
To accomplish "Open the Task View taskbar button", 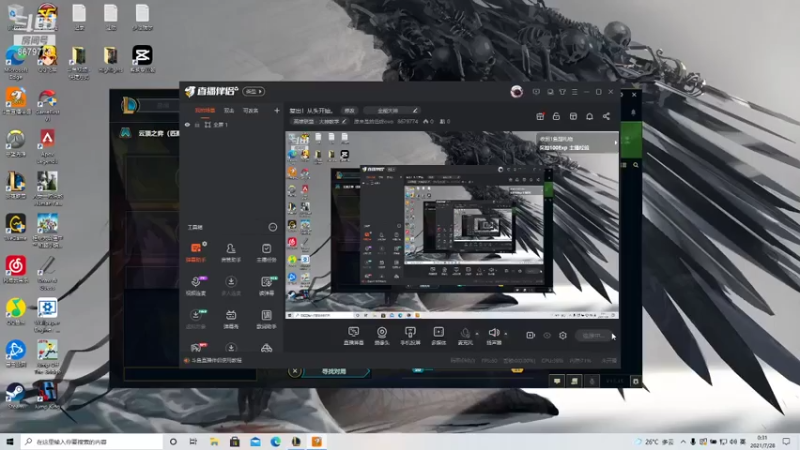I will coord(193,441).
